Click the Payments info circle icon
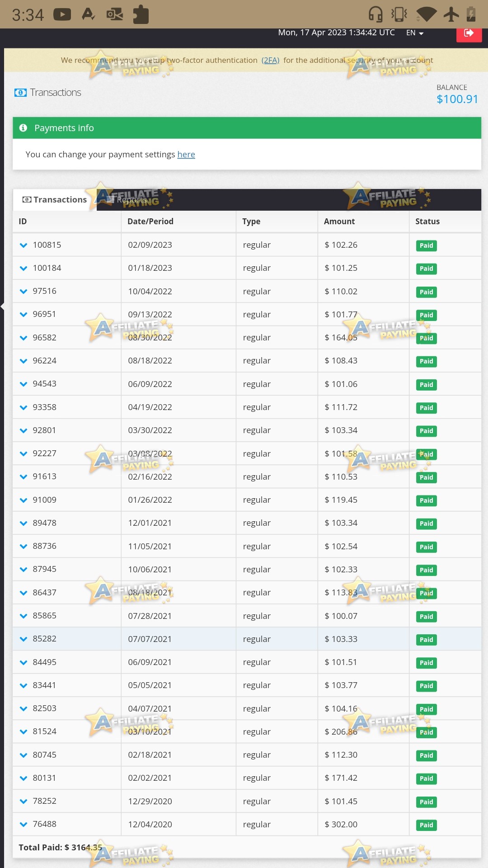 click(x=23, y=128)
